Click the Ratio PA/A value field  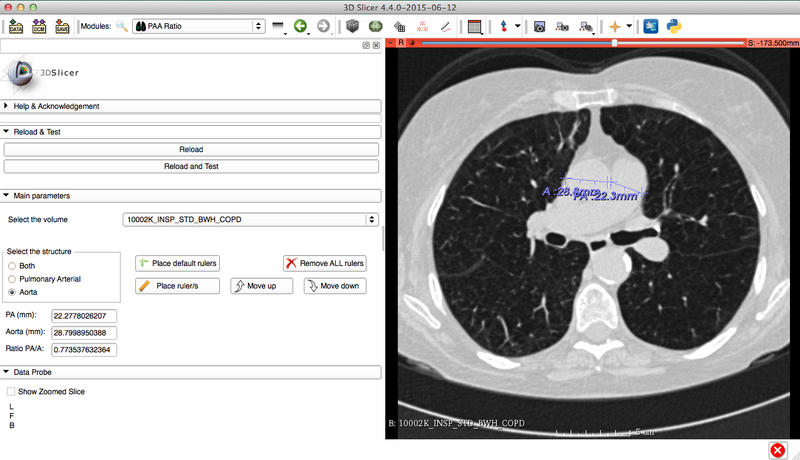pos(85,350)
